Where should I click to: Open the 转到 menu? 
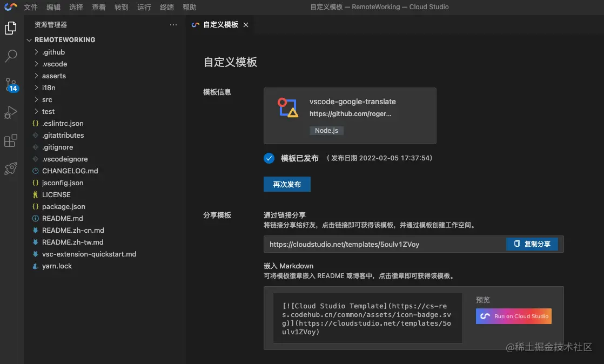click(x=122, y=7)
